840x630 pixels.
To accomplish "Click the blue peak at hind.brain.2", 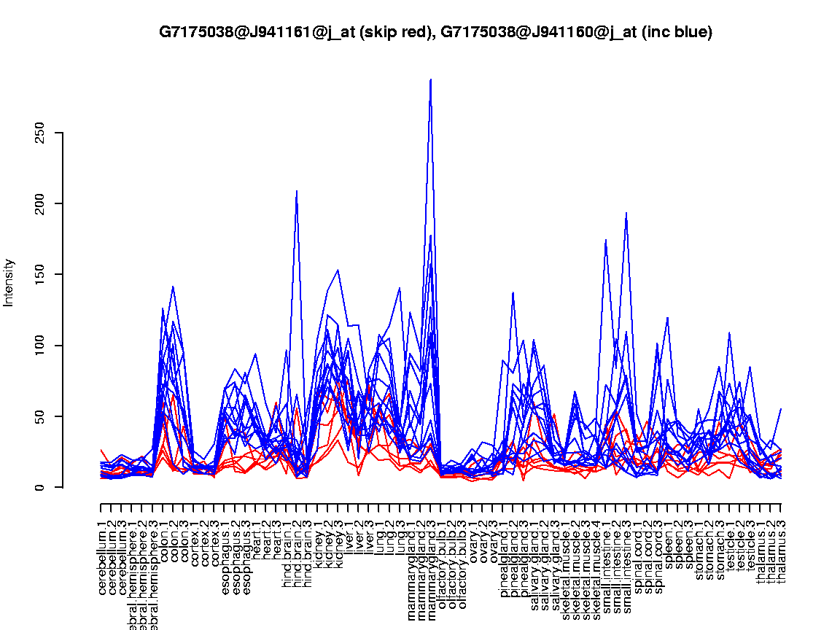I will click(297, 192).
